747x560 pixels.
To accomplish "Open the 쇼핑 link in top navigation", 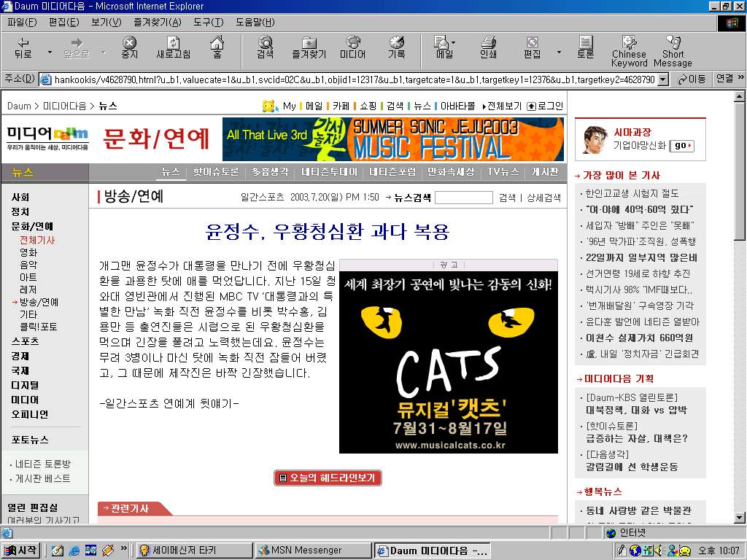I will pyautogui.click(x=368, y=106).
